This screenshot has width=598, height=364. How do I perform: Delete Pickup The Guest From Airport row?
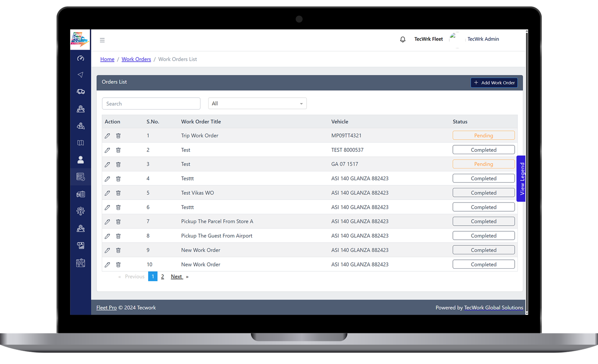118,236
